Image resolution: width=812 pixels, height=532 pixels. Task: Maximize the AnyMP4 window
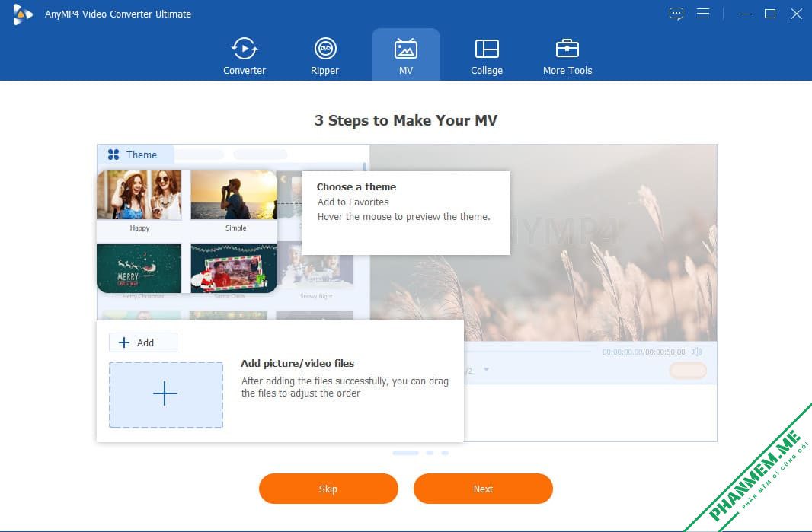(x=770, y=14)
